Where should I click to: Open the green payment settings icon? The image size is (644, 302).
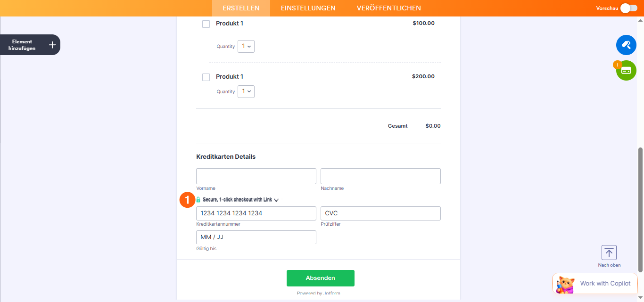point(626,70)
